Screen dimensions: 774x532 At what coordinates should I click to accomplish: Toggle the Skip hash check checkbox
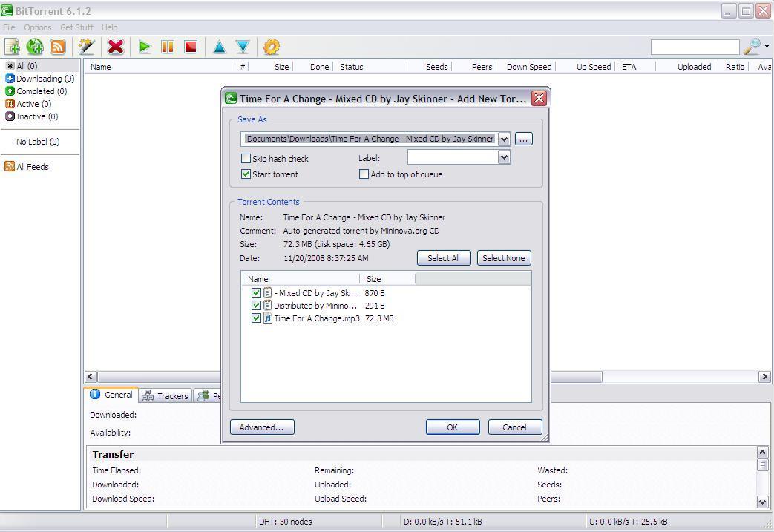246,159
